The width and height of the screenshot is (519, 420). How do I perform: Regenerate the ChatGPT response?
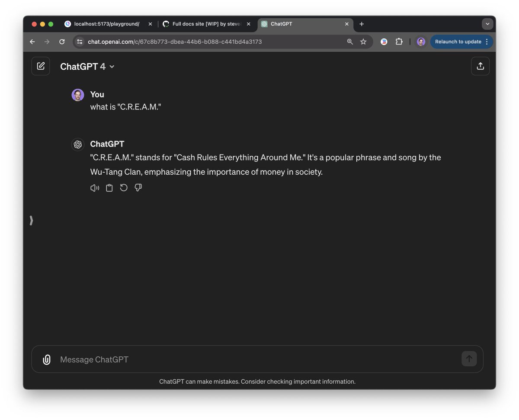click(124, 188)
